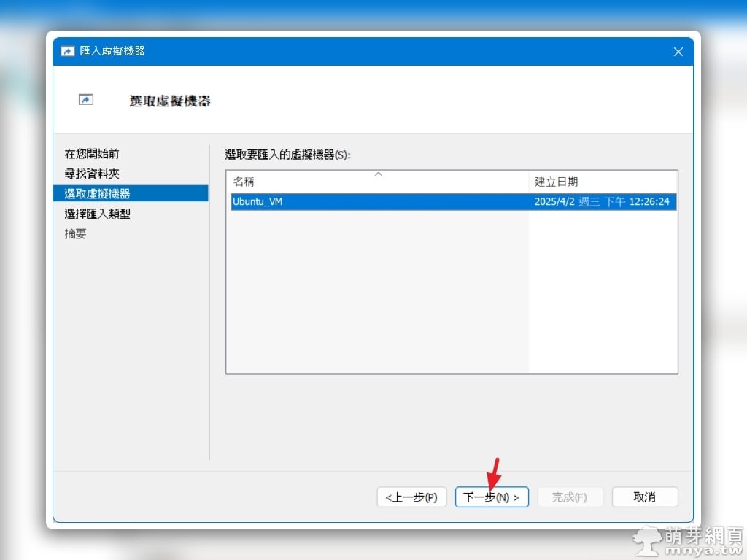Sort list by 名稱 column header

[x=244, y=182]
